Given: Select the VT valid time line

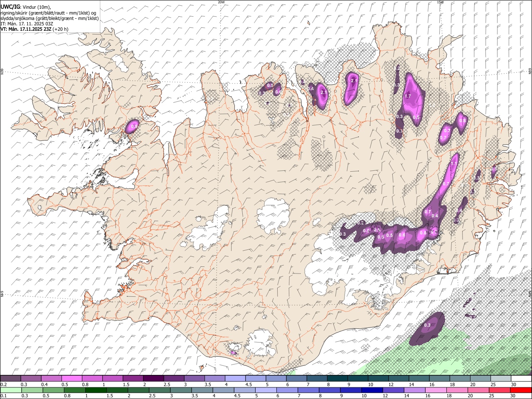Looking at the screenshot, I should tap(34, 29).
